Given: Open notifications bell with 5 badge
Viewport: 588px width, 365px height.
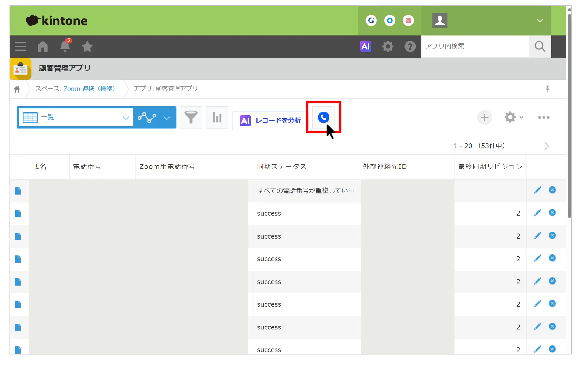Looking at the screenshot, I should [x=65, y=46].
